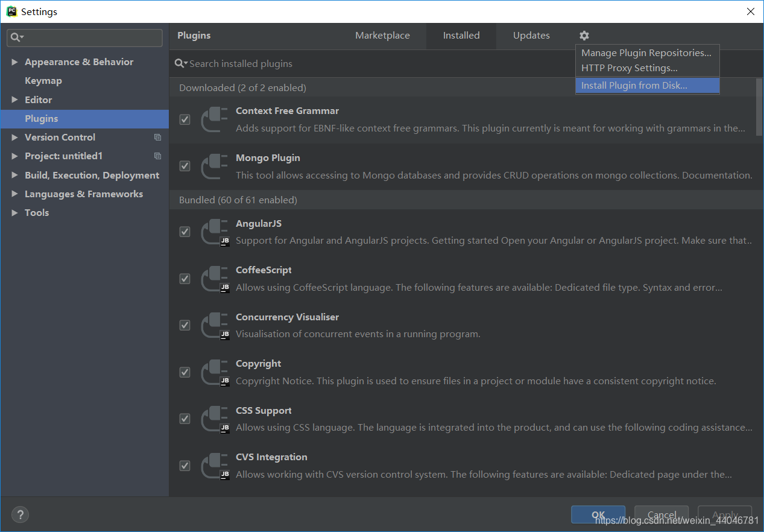Screen dimensions: 764x532
Task: Expand the Tools tree arrow
Action: coord(14,213)
